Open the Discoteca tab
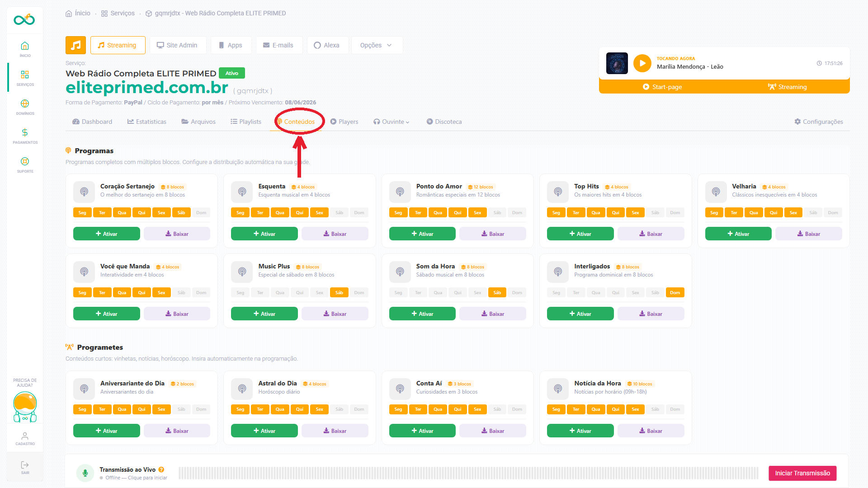The height and width of the screenshot is (488, 868). 444,122
